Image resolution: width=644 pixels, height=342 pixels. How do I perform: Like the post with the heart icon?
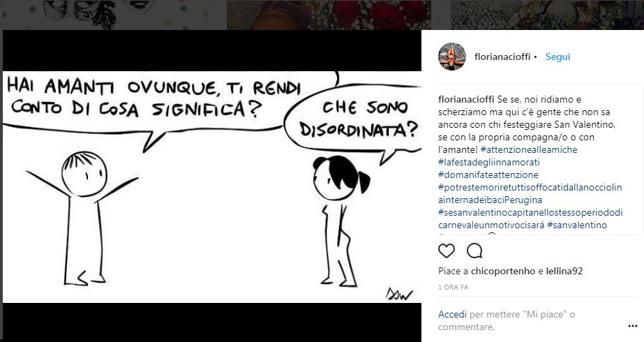click(x=447, y=251)
